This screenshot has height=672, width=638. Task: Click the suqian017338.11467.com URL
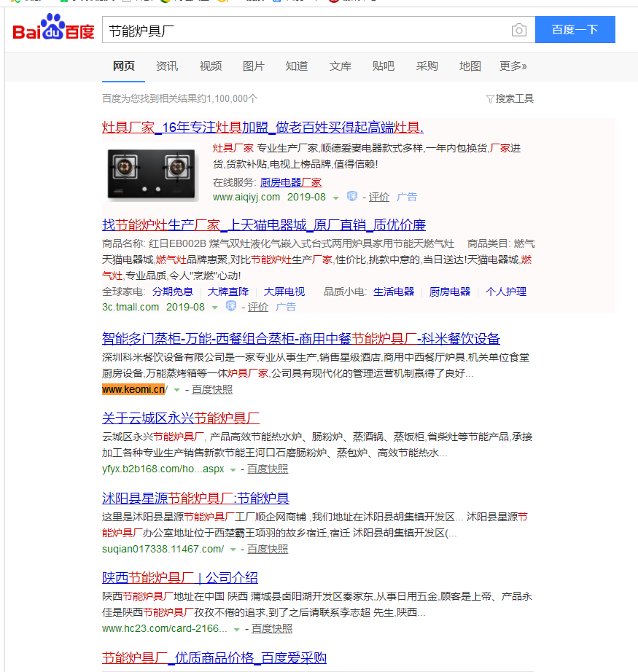point(163,549)
